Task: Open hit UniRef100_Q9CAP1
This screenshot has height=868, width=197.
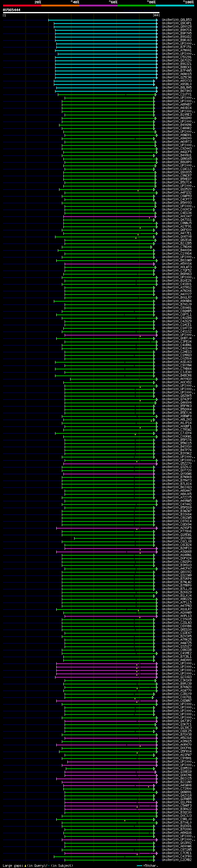Action: [x=177, y=23]
